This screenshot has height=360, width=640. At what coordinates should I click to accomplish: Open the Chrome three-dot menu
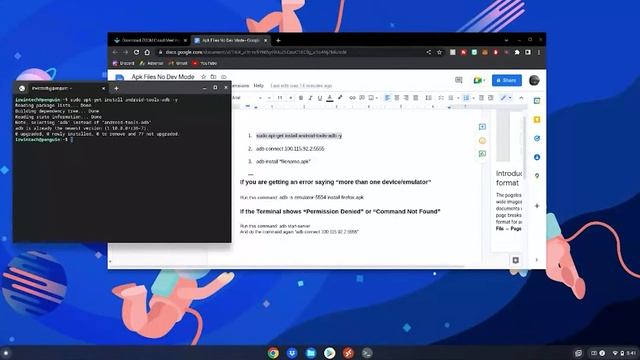tap(539, 52)
